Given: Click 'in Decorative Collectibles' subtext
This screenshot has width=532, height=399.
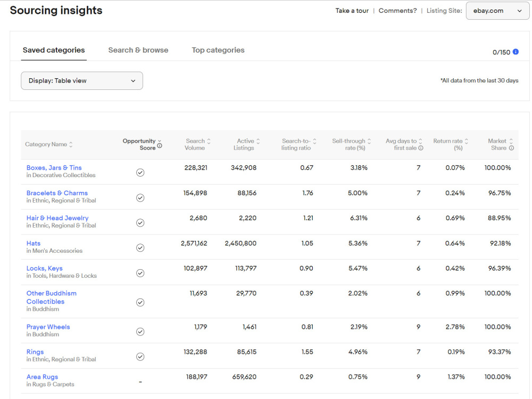Looking at the screenshot, I should (x=61, y=176).
